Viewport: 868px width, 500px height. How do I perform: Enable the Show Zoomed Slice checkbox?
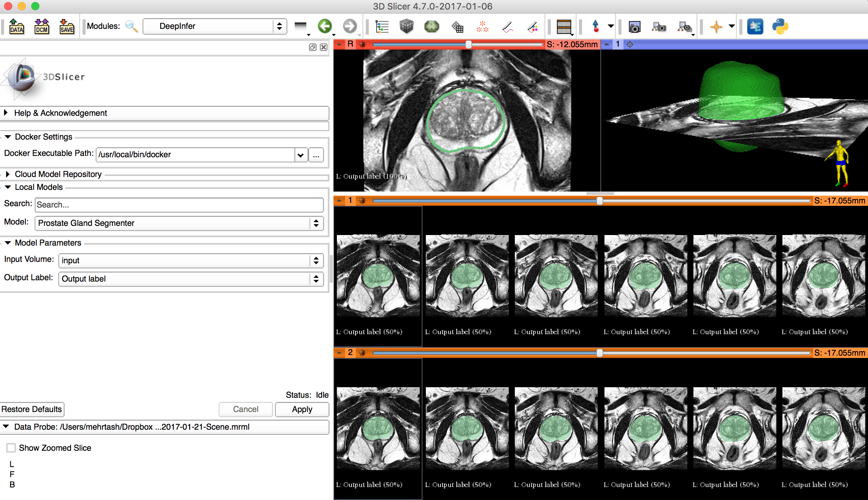pos(11,448)
